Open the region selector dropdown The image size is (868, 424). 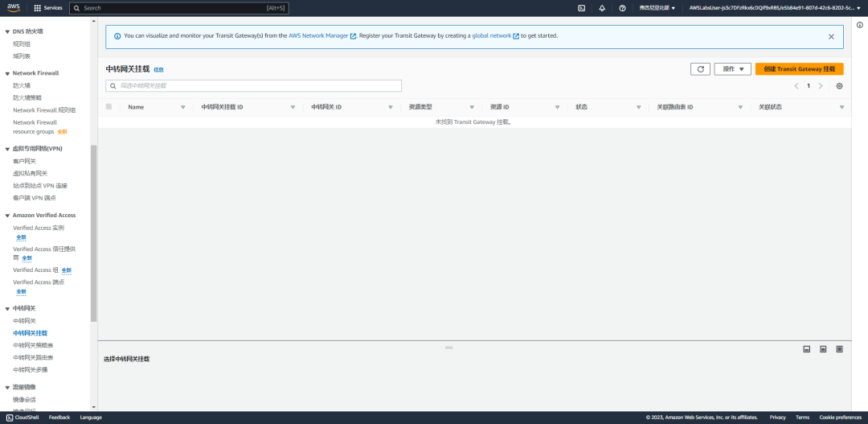click(x=657, y=8)
